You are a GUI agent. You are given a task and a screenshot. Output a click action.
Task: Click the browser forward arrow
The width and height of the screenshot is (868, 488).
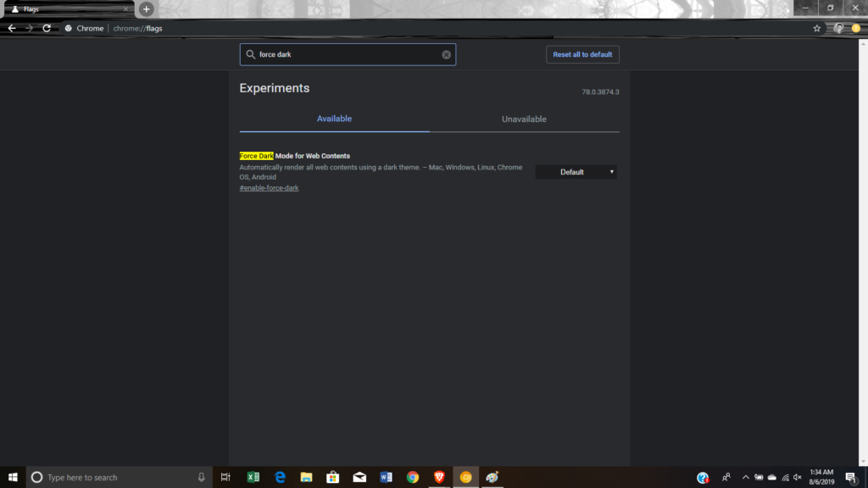[x=29, y=28]
